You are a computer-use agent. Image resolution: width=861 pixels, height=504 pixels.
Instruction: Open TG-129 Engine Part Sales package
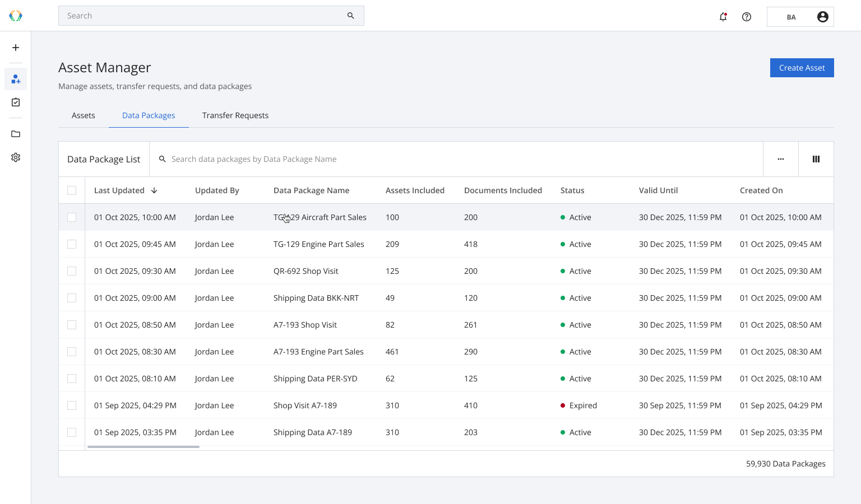pos(318,244)
